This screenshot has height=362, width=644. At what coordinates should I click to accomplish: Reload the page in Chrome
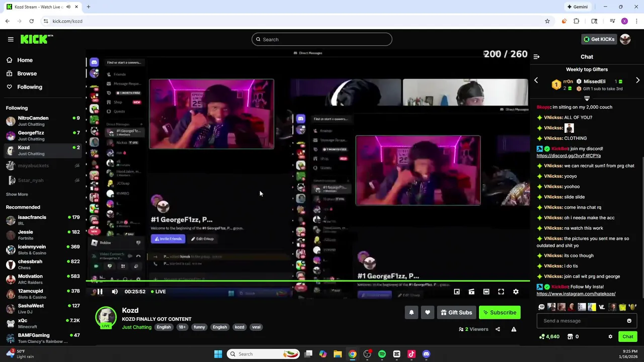coord(31,21)
